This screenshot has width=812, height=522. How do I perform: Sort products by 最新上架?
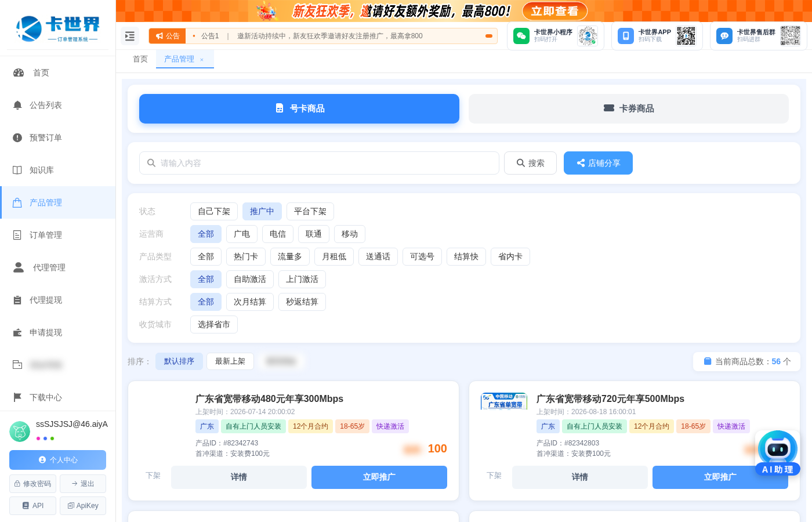click(x=230, y=361)
